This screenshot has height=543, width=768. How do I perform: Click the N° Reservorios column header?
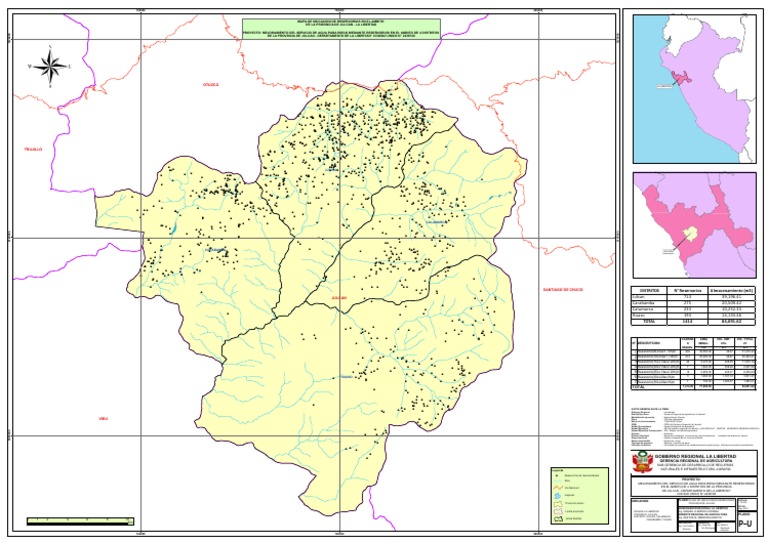tap(688, 290)
